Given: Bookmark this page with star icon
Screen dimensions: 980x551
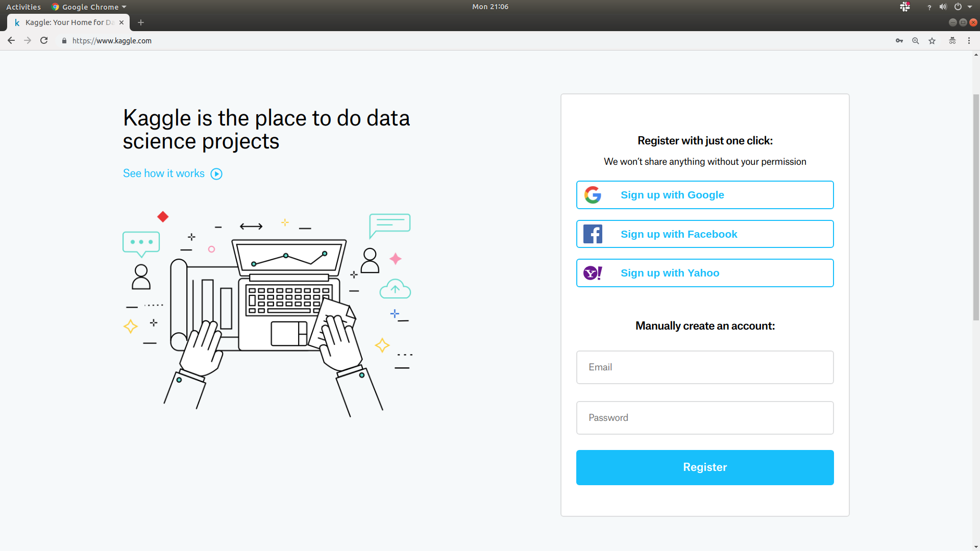Looking at the screenshot, I should [x=932, y=41].
